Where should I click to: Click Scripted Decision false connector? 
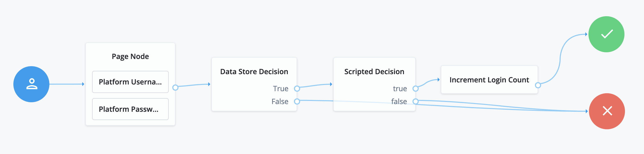click(x=415, y=101)
